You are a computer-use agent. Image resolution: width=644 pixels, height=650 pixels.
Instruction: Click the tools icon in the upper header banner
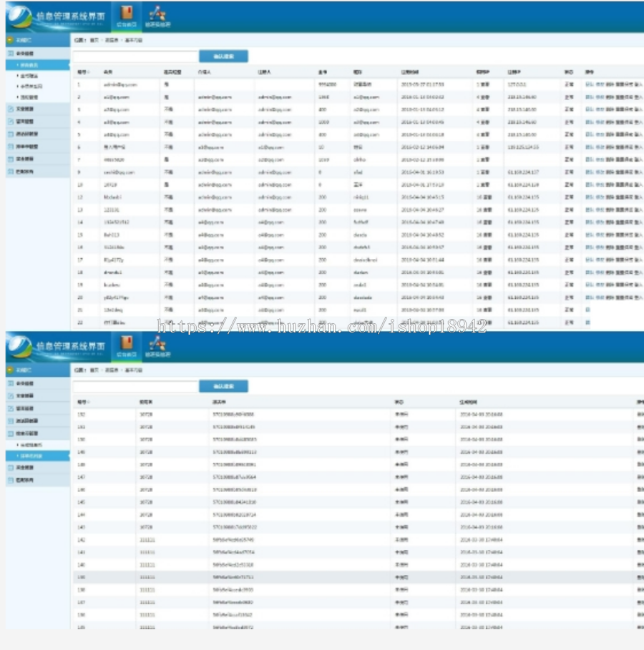coord(157,14)
